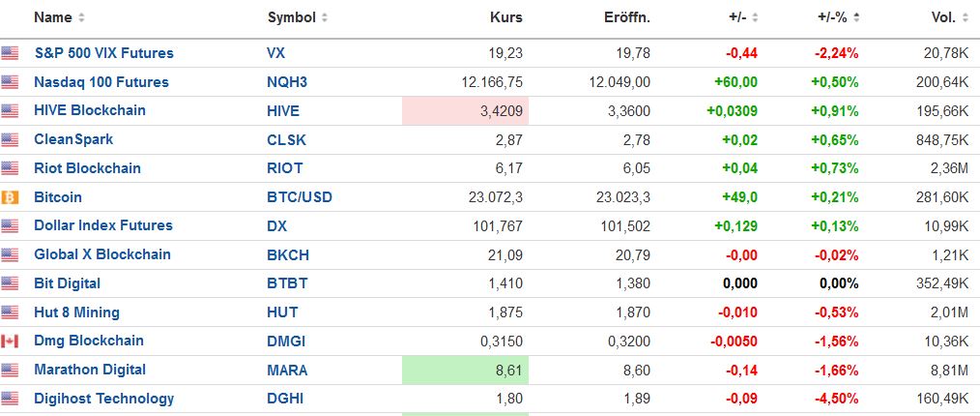Sort by Symbol using its sort arrows
Screen dimensions: 980x416
click(x=324, y=18)
